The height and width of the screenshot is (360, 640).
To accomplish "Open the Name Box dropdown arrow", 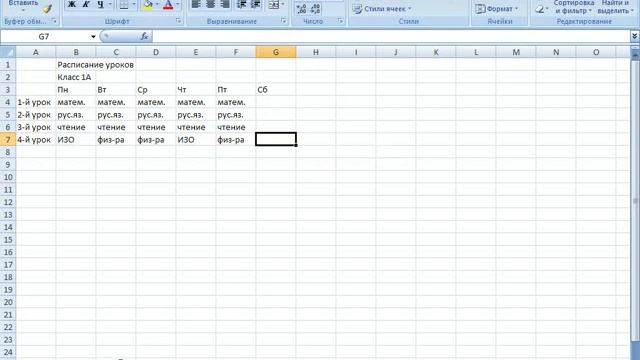I will pyautogui.click(x=93, y=37).
